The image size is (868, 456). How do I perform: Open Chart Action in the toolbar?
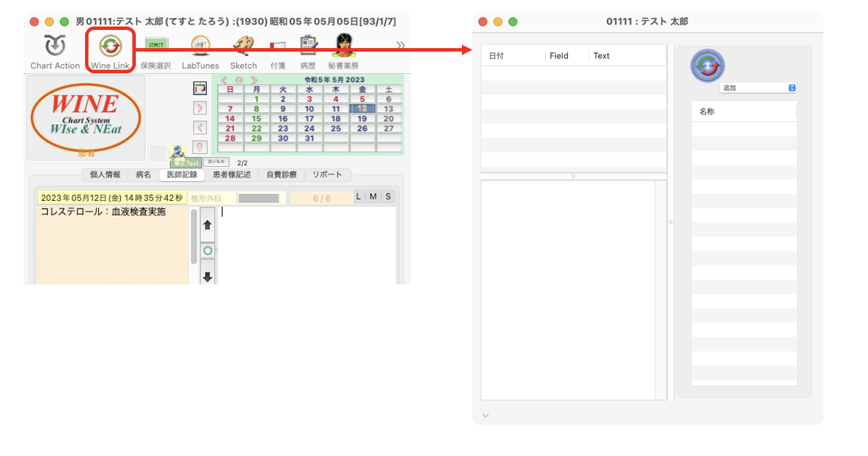tap(55, 47)
